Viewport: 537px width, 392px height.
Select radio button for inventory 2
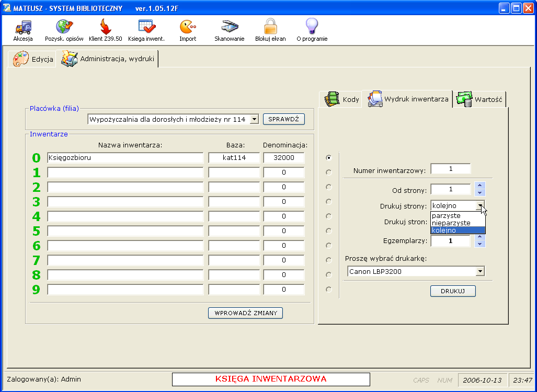[329, 187]
